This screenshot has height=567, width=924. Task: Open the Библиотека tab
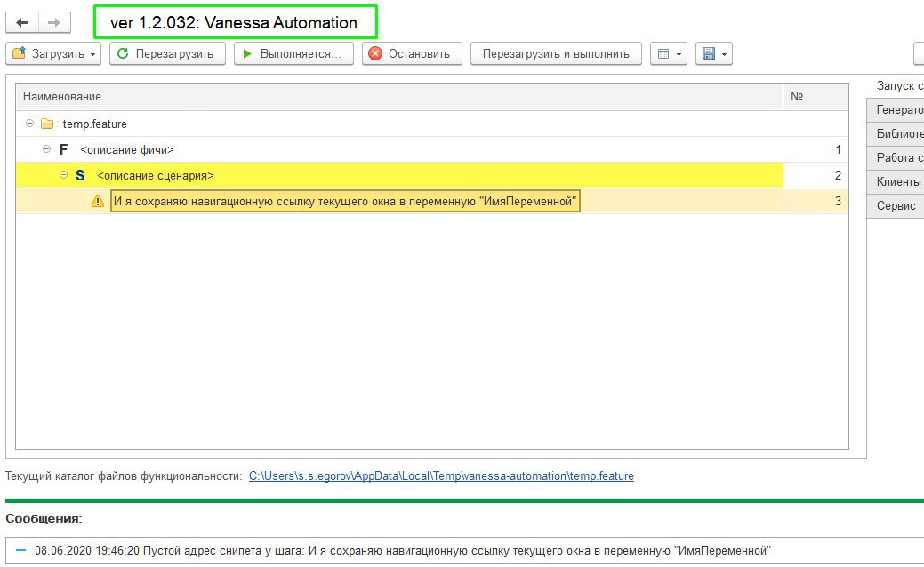[x=897, y=133]
